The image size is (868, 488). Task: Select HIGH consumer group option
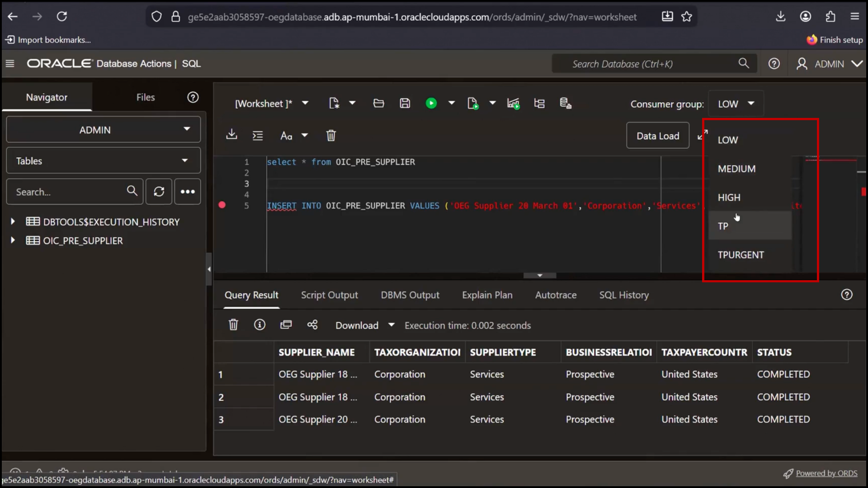click(750, 197)
